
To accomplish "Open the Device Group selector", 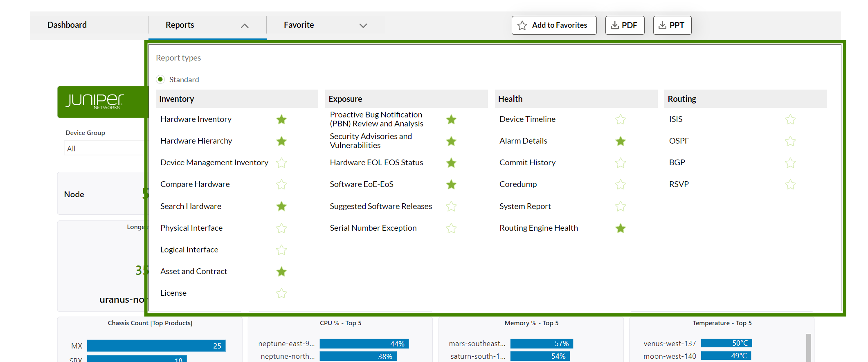I will tap(105, 148).
